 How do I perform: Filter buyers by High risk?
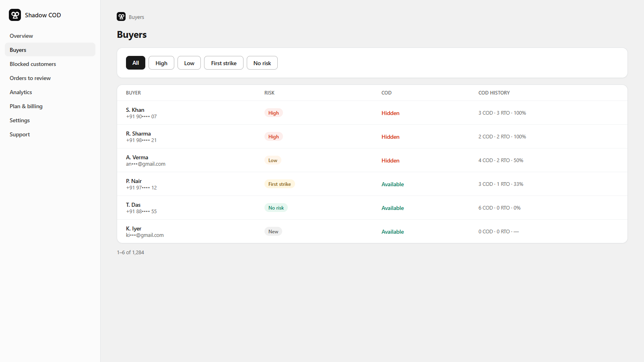(161, 63)
